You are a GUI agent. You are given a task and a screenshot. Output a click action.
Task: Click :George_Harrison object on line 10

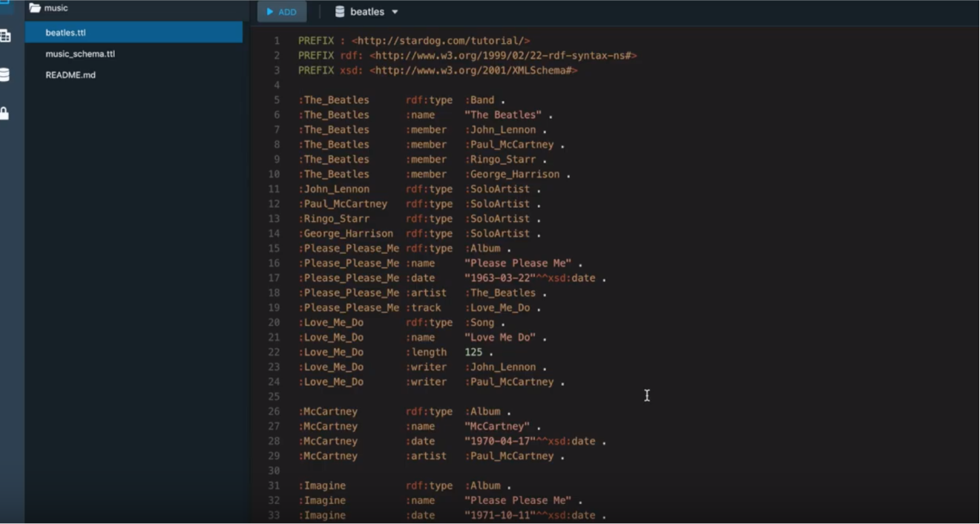tap(512, 174)
